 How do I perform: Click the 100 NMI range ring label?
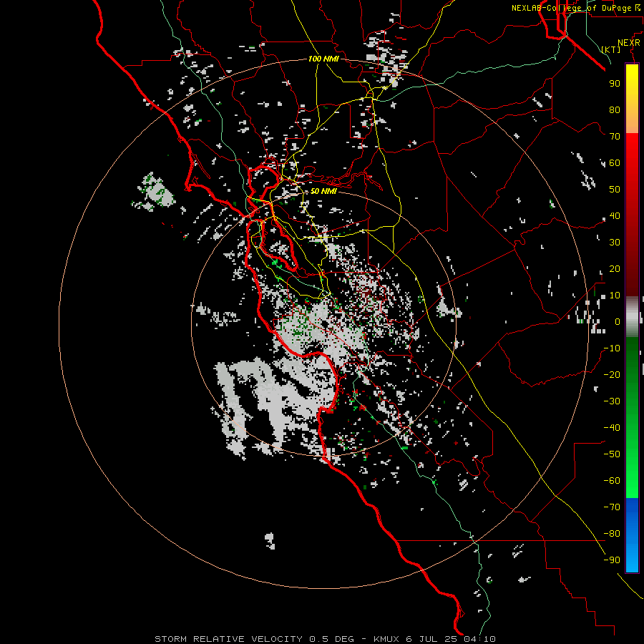(x=323, y=59)
